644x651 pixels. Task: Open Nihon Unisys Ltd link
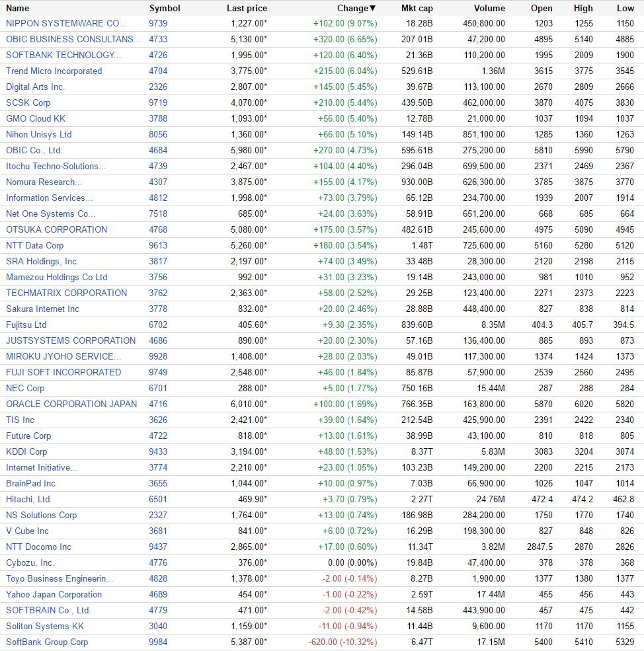pos(38,134)
